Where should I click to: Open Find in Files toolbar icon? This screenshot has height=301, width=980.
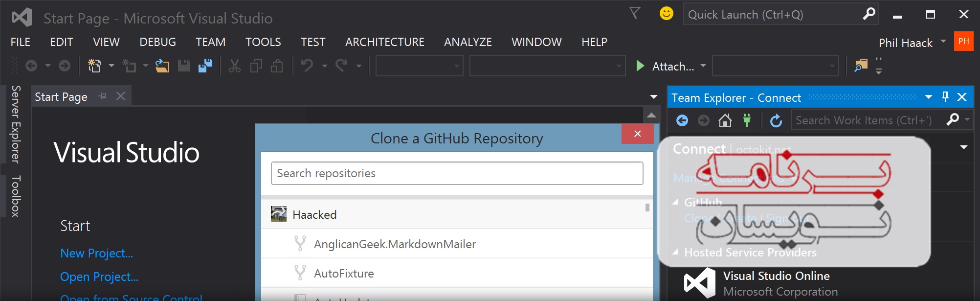point(861,66)
